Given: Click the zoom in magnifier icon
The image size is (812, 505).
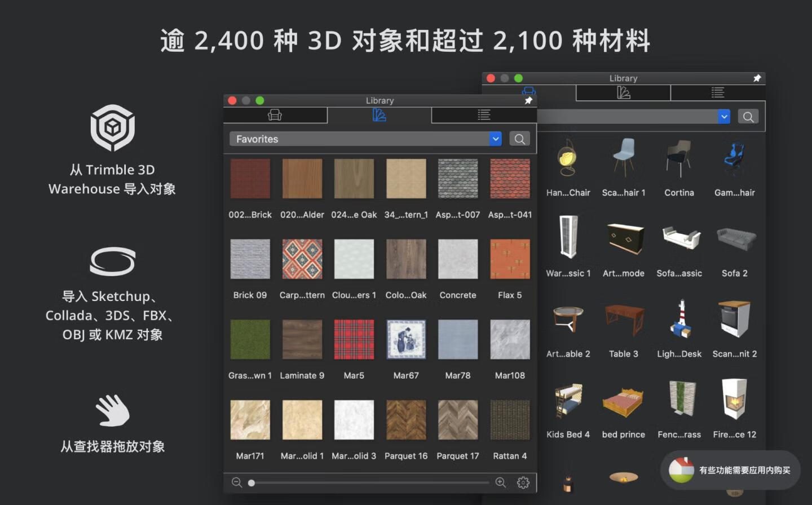Looking at the screenshot, I should [500, 482].
